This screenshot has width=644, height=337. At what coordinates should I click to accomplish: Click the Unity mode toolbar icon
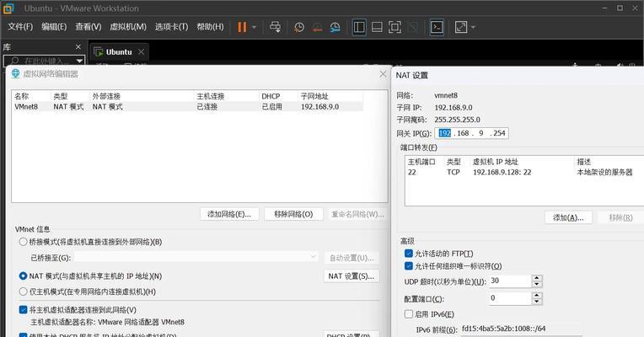point(413,27)
